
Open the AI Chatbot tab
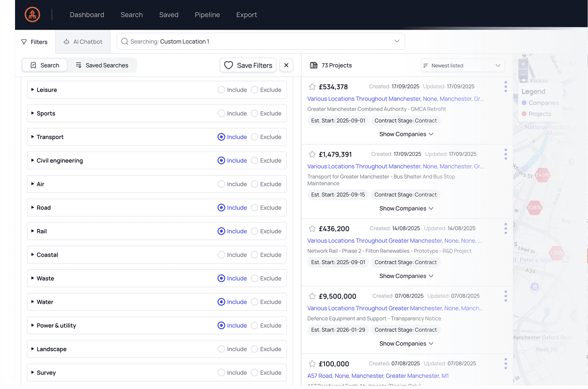click(x=83, y=42)
